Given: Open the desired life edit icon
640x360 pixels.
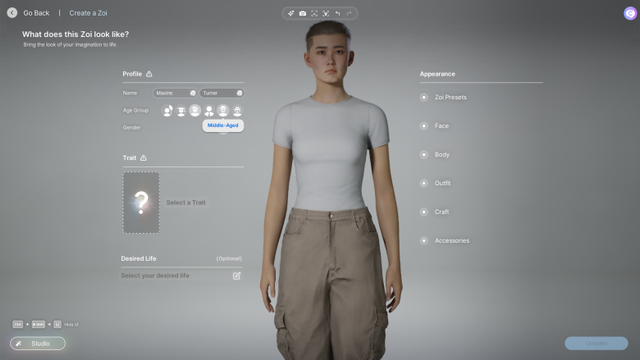Looking at the screenshot, I should [x=237, y=276].
